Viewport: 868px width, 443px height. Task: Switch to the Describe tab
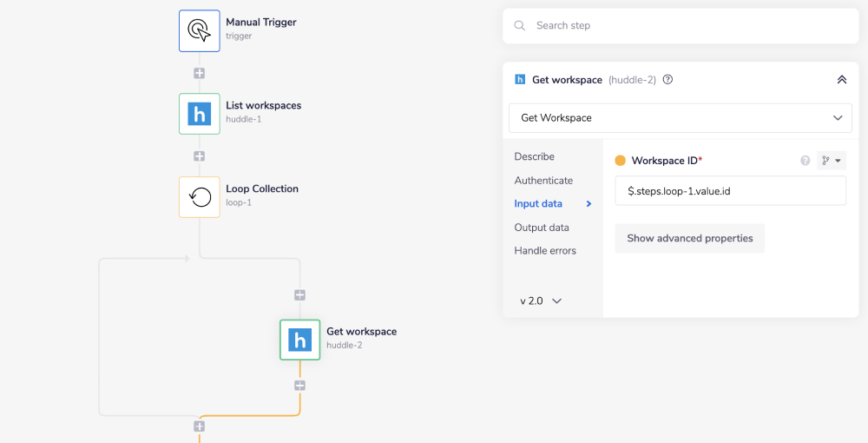[x=534, y=156]
